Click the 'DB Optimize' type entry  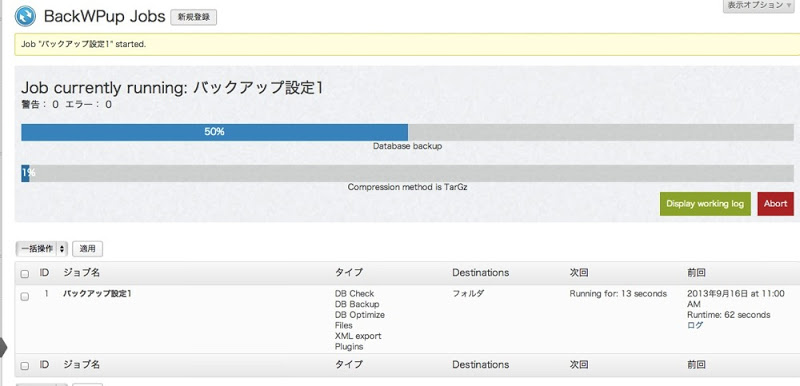click(x=360, y=315)
